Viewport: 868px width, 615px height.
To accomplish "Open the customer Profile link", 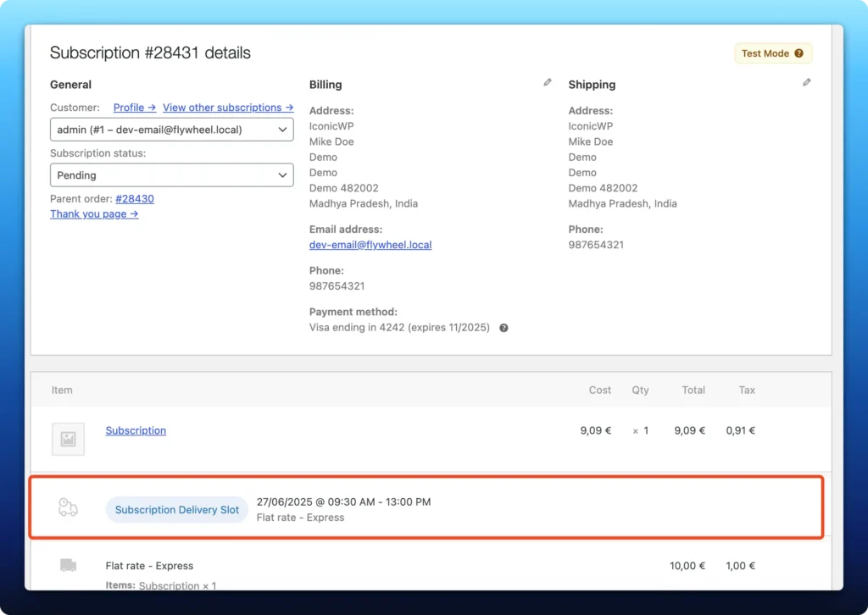I will pos(134,108).
